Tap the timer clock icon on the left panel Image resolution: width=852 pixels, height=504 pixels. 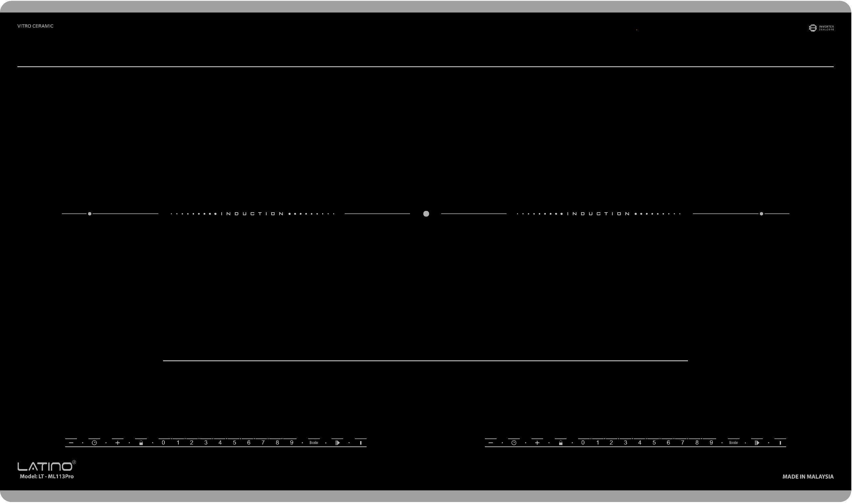(95, 443)
